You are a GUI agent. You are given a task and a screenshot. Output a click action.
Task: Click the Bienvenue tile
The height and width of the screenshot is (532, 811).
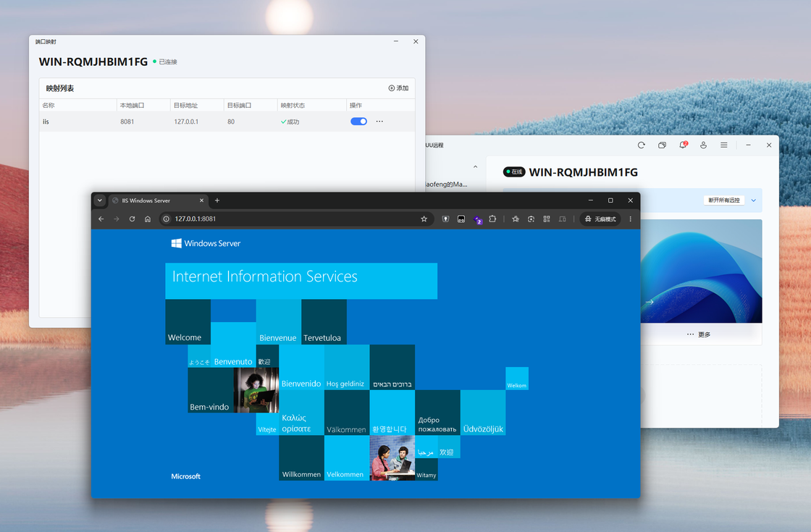pyautogui.click(x=278, y=321)
